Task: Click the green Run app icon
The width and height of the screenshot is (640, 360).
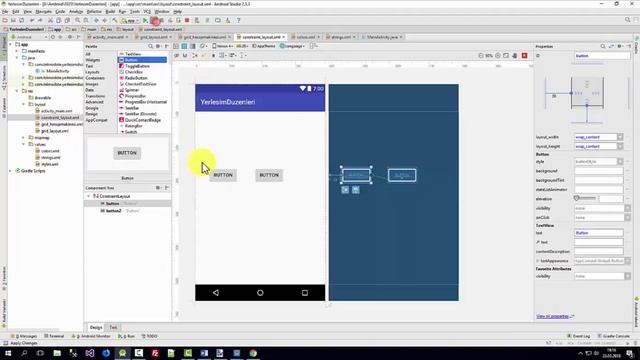Action: click(145, 20)
